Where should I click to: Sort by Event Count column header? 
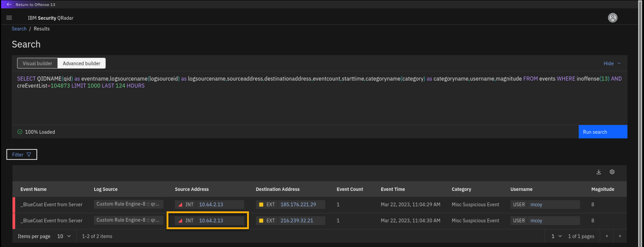(350, 189)
